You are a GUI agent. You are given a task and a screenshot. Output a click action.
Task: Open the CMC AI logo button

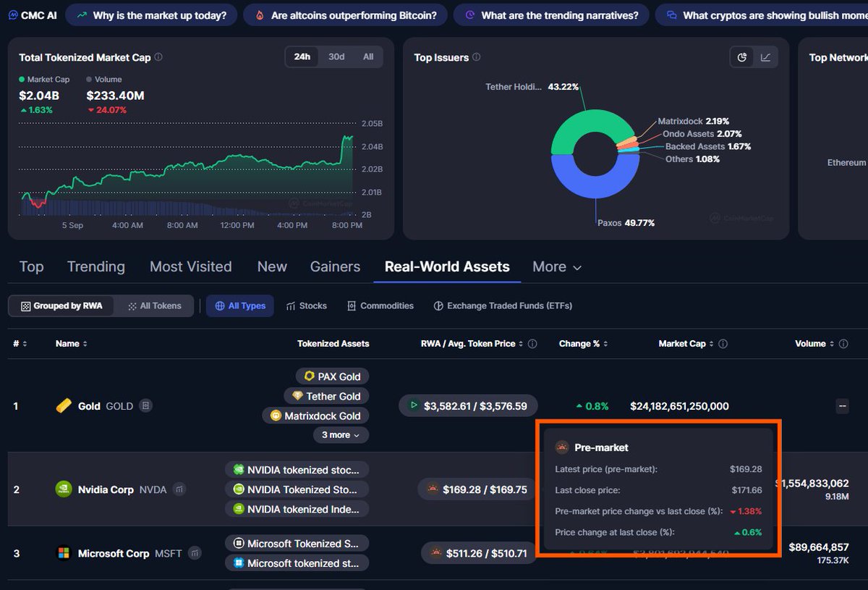coord(32,14)
